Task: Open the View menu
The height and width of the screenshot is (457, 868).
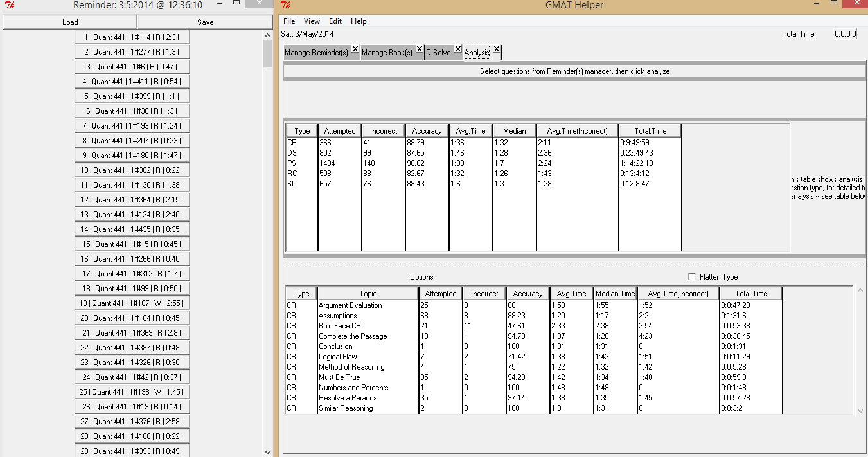Action: coord(312,21)
